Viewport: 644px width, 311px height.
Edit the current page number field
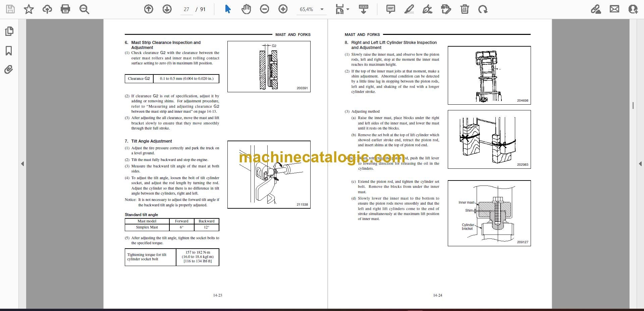click(x=186, y=9)
